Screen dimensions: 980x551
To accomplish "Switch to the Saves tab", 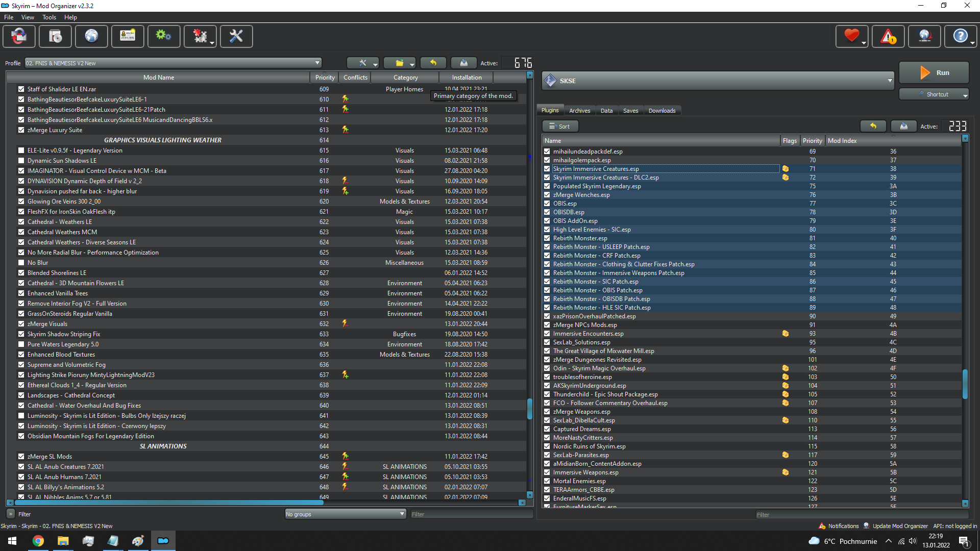I will coord(630,111).
